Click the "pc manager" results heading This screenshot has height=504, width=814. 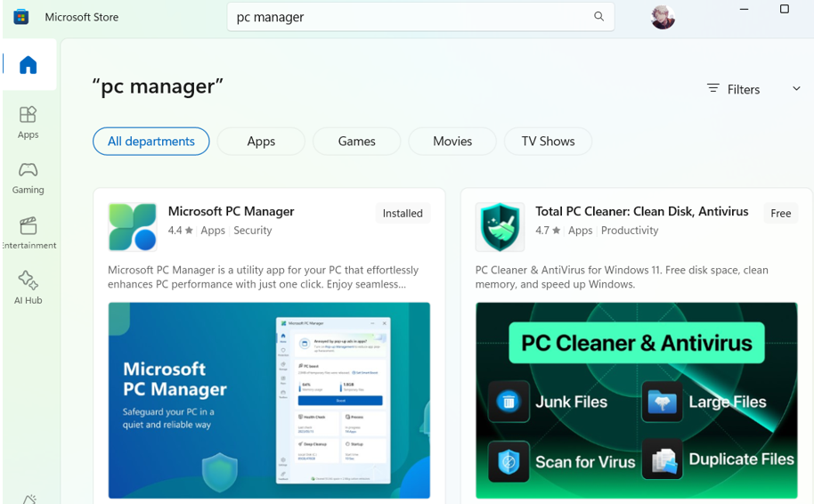(x=158, y=86)
